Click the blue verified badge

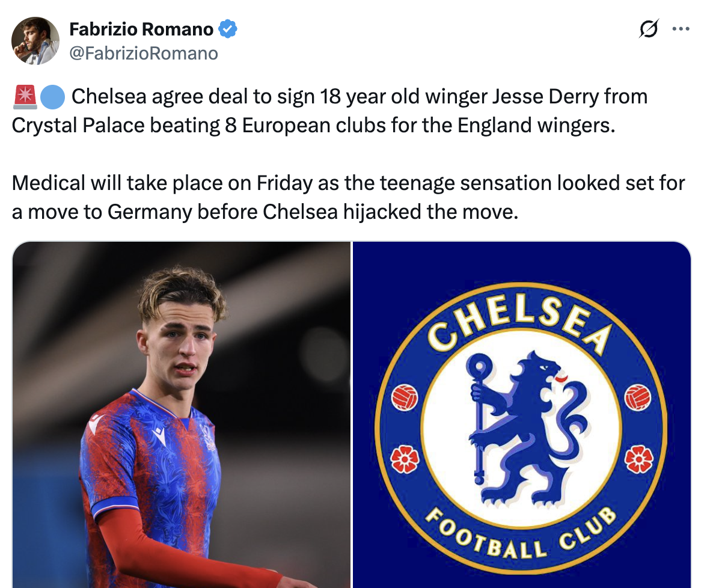coord(228,29)
